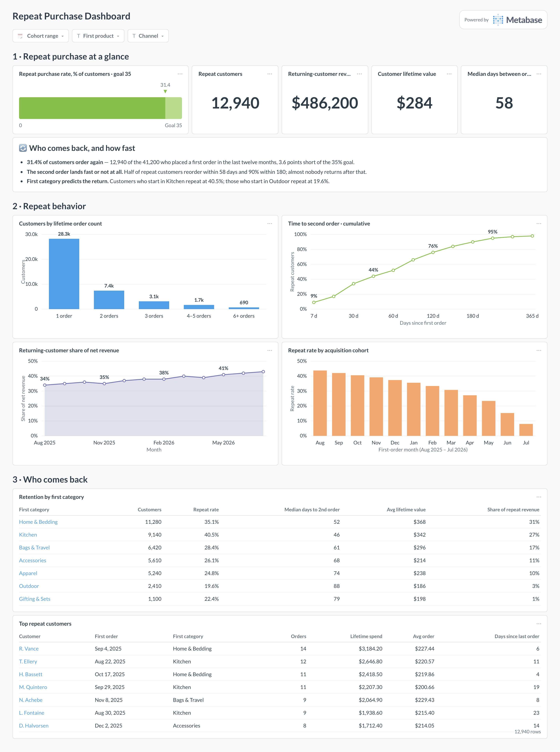Open customer D. Halvorsen
The image size is (560, 752).
click(x=34, y=726)
